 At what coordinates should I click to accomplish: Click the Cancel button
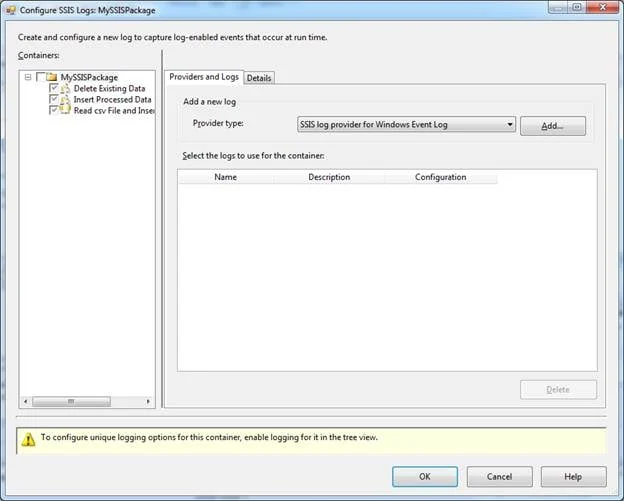click(499, 476)
